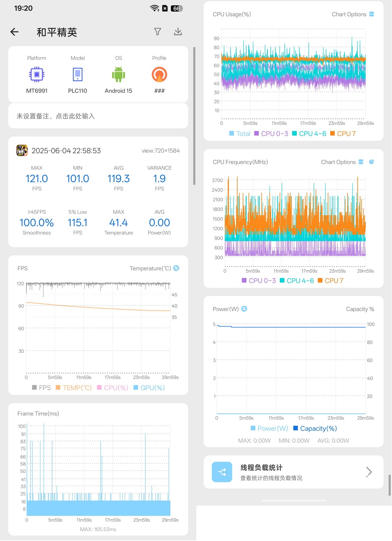Image resolution: width=392 pixels, height=541 pixels.
Task: Tap the Wi-Fi status icon
Action: pos(155,8)
